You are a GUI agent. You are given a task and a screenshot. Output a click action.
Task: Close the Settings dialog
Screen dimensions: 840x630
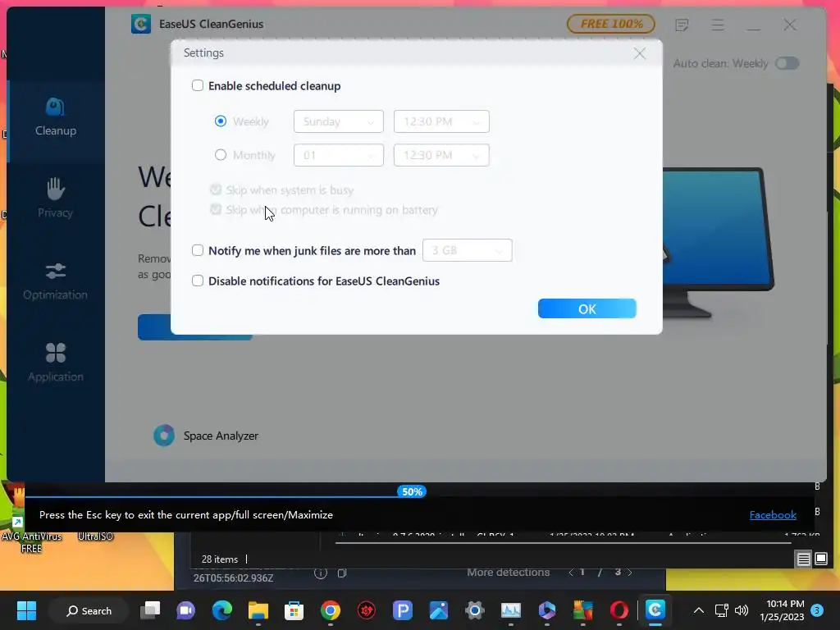click(x=640, y=53)
